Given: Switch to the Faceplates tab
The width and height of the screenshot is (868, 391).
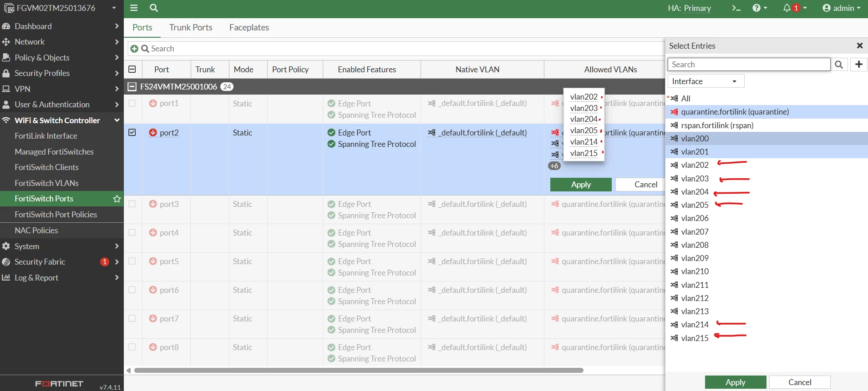Looking at the screenshot, I should coord(249,28).
